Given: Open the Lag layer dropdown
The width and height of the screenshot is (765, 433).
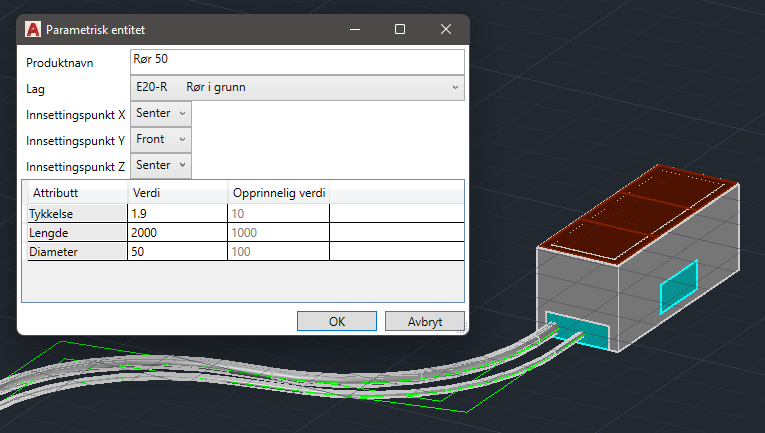Looking at the screenshot, I should [297, 88].
